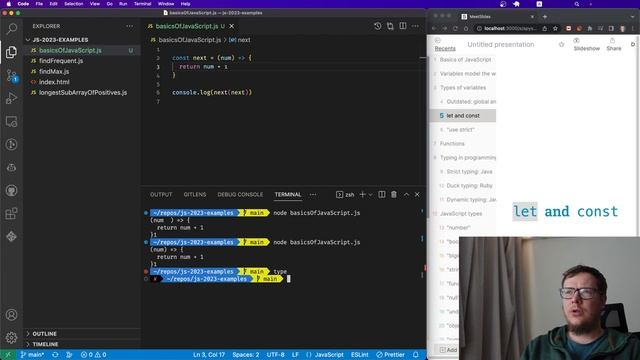Expand the TIMELINE section
The height and width of the screenshot is (360, 640).
45,344
